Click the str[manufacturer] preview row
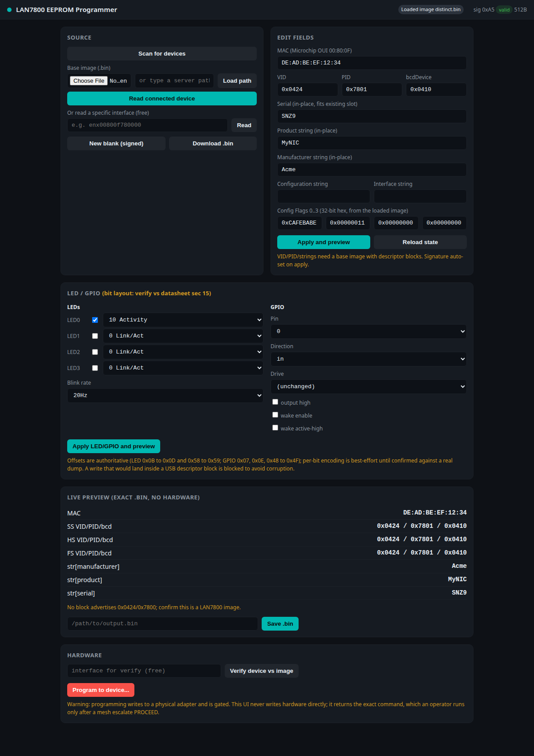This screenshot has height=756, width=534. pyautogui.click(x=267, y=566)
